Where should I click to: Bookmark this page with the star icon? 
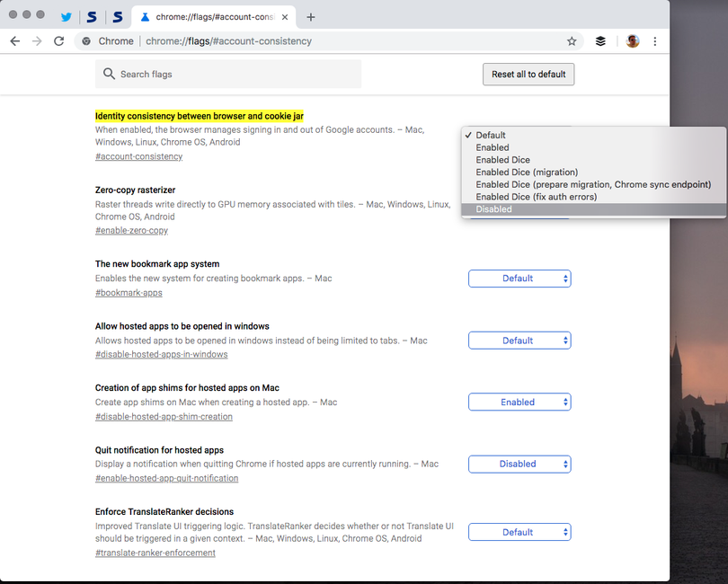(x=573, y=40)
